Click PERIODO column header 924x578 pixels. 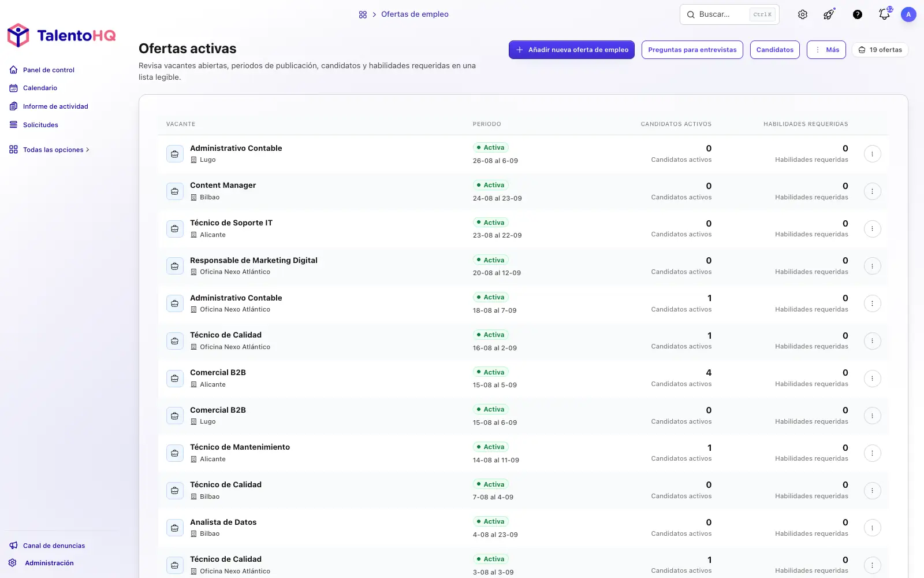click(x=487, y=124)
